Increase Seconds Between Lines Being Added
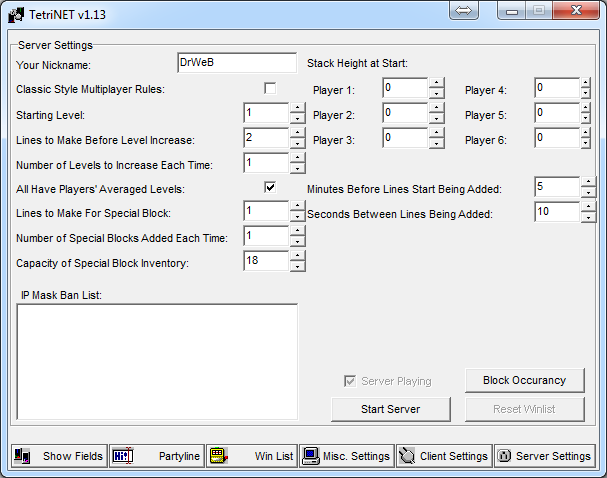The image size is (607, 478). [588, 207]
